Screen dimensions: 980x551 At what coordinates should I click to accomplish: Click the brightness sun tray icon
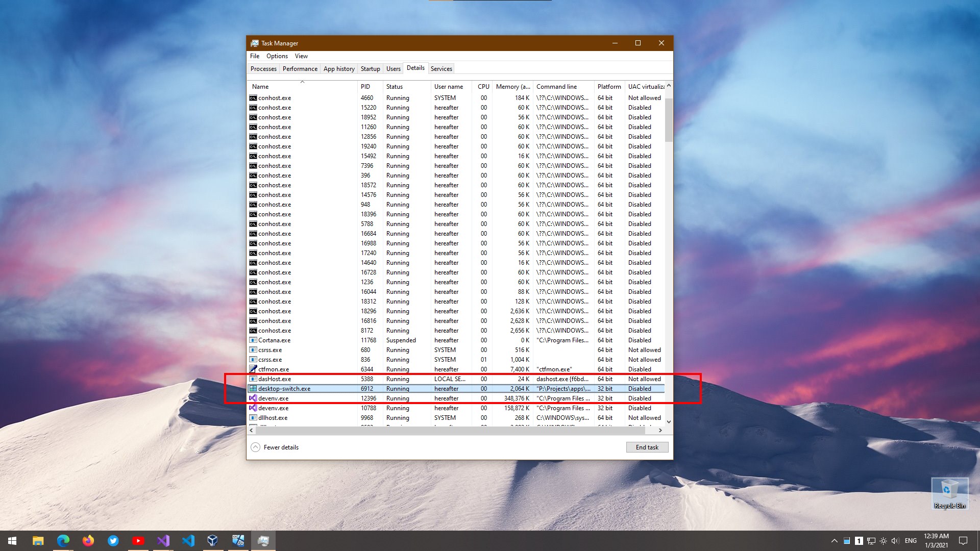(x=883, y=541)
